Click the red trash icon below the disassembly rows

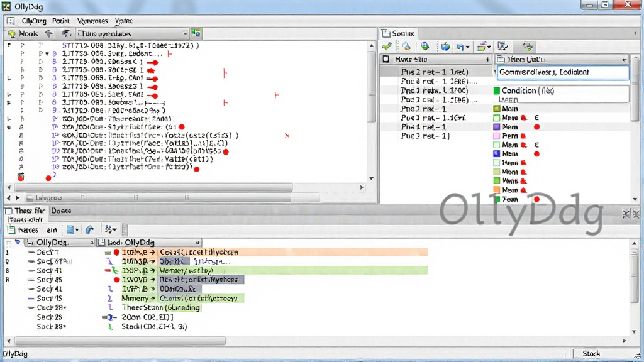[x=21, y=177]
